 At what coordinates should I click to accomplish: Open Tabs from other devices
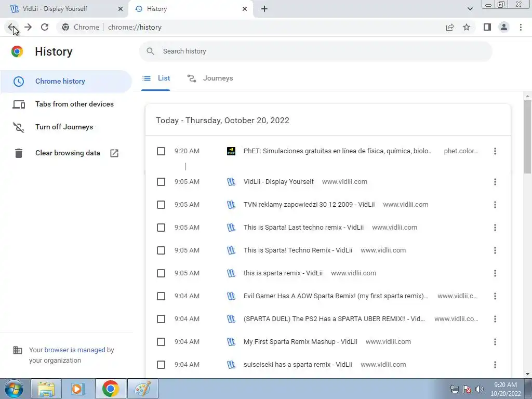coord(66,104)
